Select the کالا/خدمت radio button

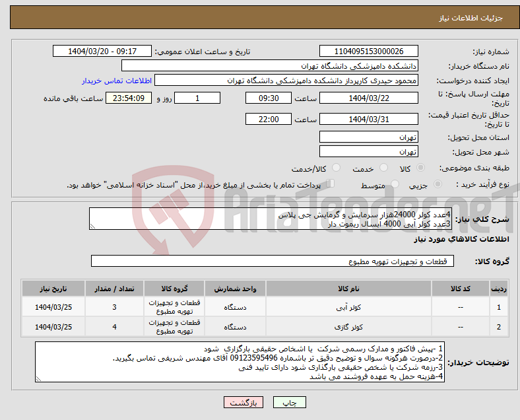click(x=337, y=168)
